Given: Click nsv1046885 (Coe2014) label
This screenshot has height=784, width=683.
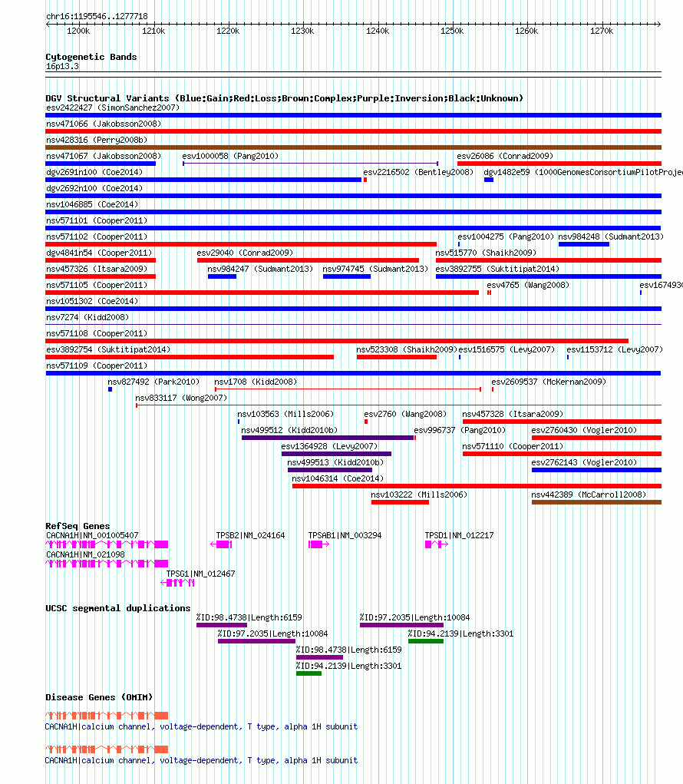Looking at the screenshot, I should pyautogui.click(x=92, y=204).
